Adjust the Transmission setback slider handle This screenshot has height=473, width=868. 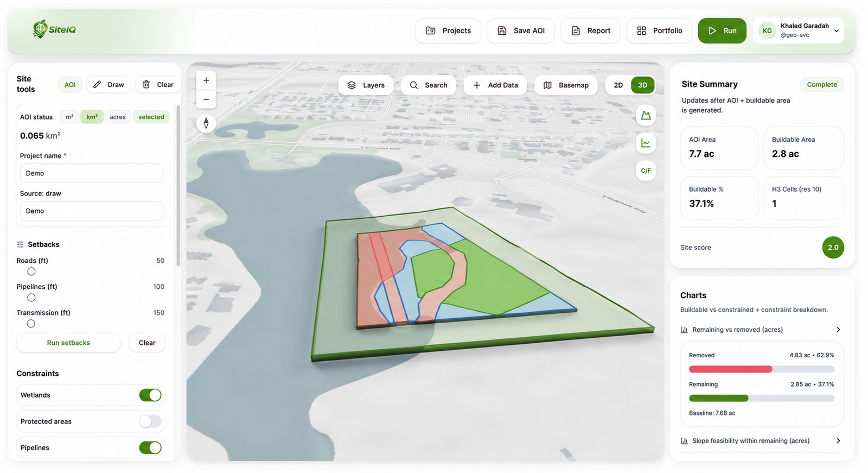pyautogui.click(x=31, y=324)
